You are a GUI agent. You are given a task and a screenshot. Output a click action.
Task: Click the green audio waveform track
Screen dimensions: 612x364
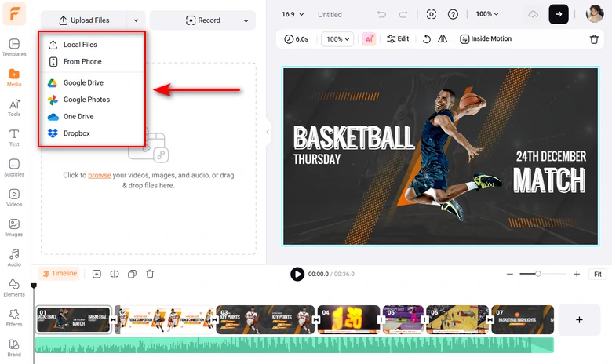click(x=294, y=345)
